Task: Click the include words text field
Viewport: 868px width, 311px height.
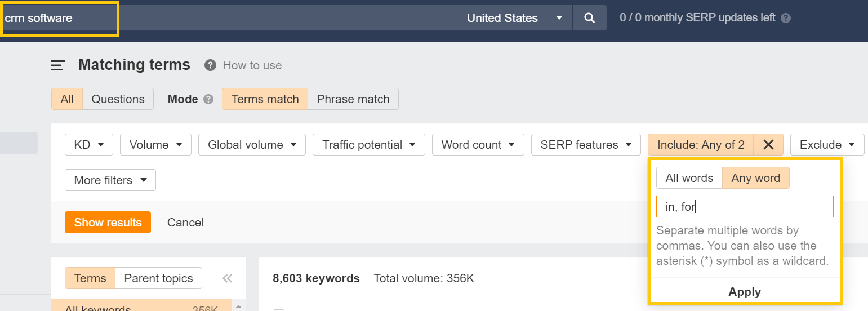Action: coord(744,207)
